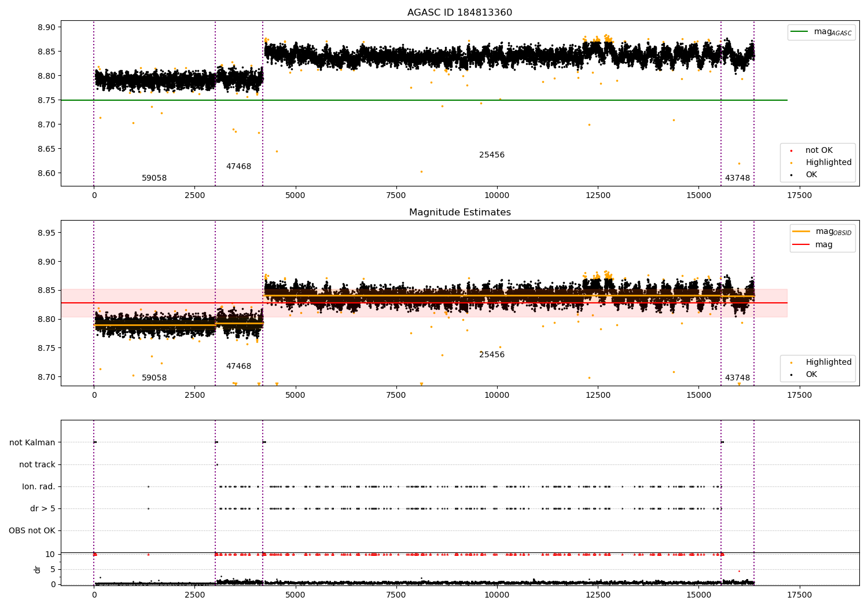Image resolution: width=868 pixels, height=608 pixels.
Task: Click obsid label 59058 in middle plot
Action: coord(154,378)
